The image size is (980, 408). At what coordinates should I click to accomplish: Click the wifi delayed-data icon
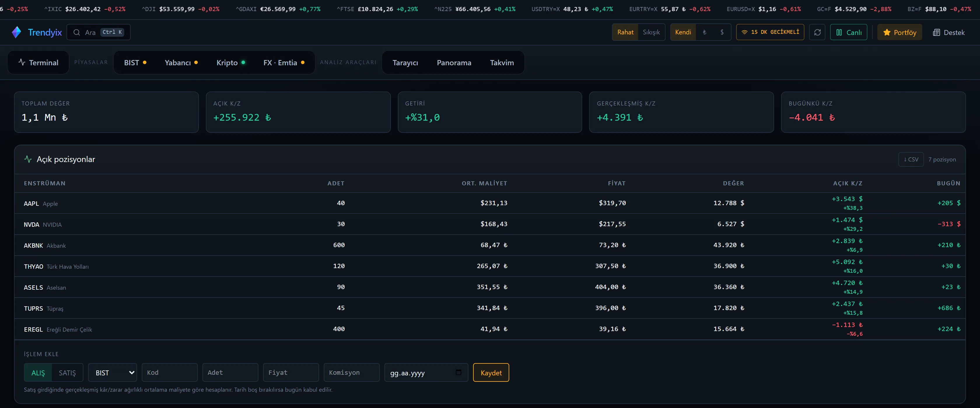point(745,32)
